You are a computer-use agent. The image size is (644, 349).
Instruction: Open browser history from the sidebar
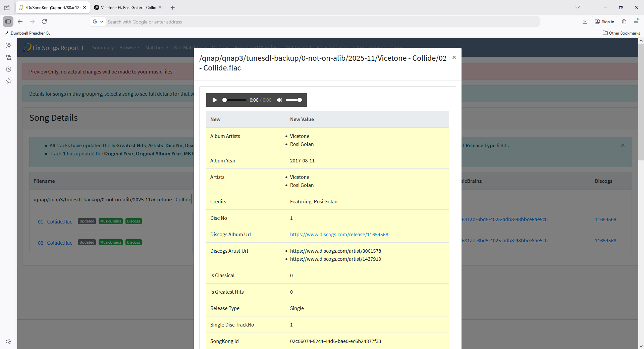tap(9, 69)
